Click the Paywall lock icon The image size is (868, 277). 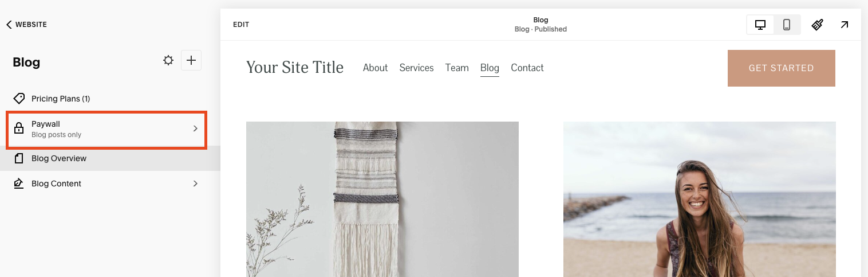[19, 128]
